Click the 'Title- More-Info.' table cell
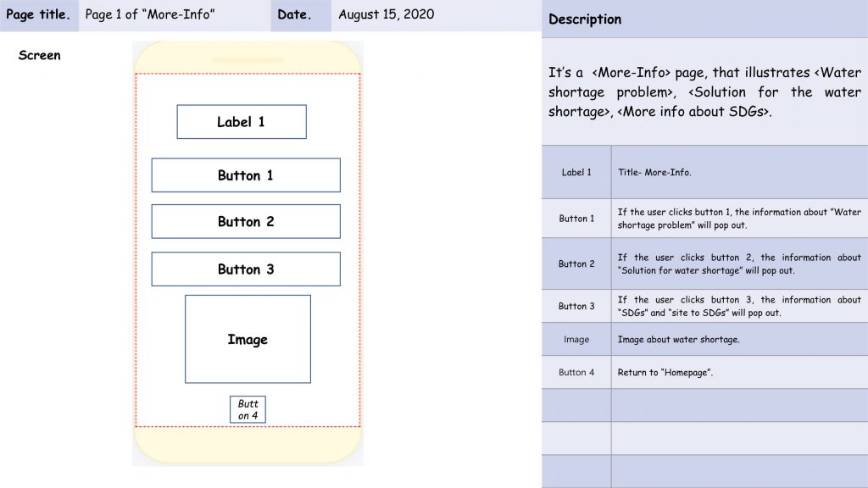Viewport: 868px width, 488px height. point(739,172)
